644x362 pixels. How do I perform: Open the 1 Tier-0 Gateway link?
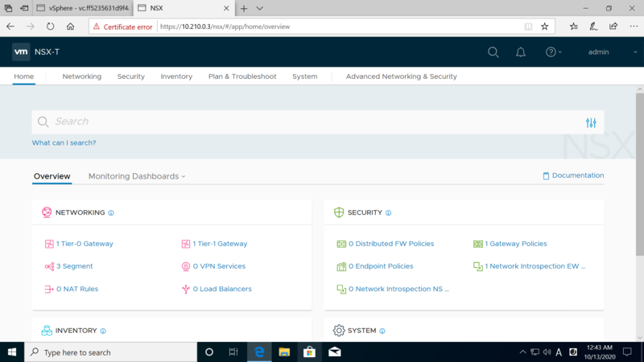tap(85, 244)
